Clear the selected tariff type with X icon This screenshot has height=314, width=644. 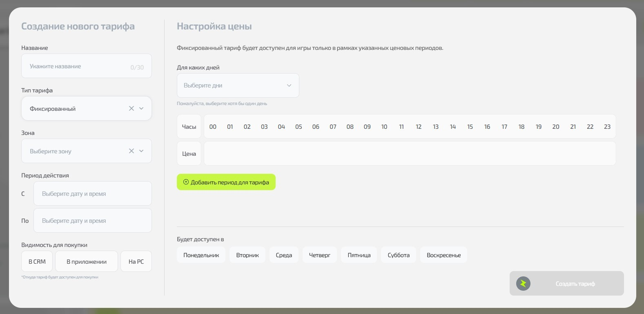tap(131, 108)
